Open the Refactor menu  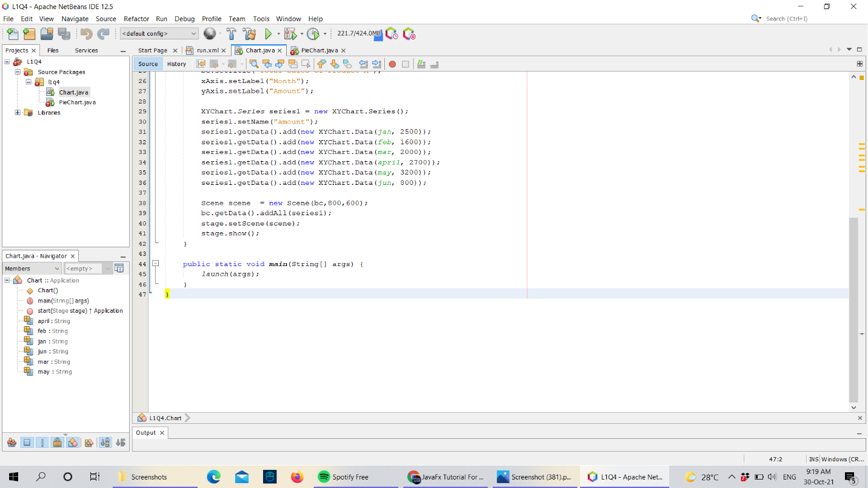pyautogui.click(x=136, y=19)
